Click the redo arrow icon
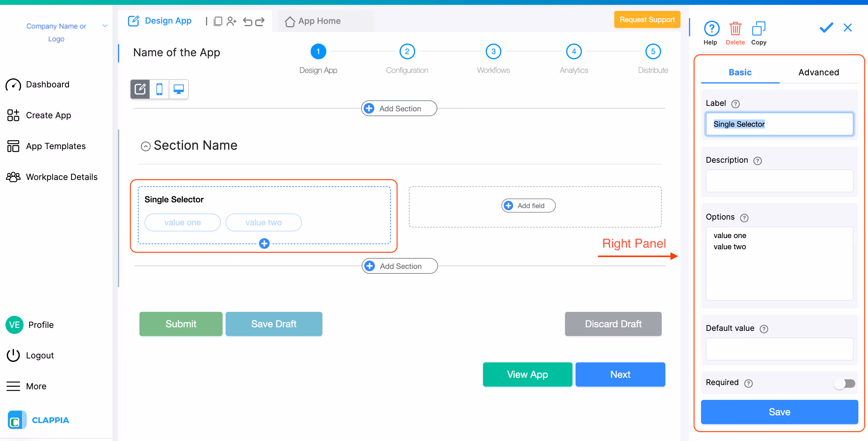The image size is (868, 441). 260,21
